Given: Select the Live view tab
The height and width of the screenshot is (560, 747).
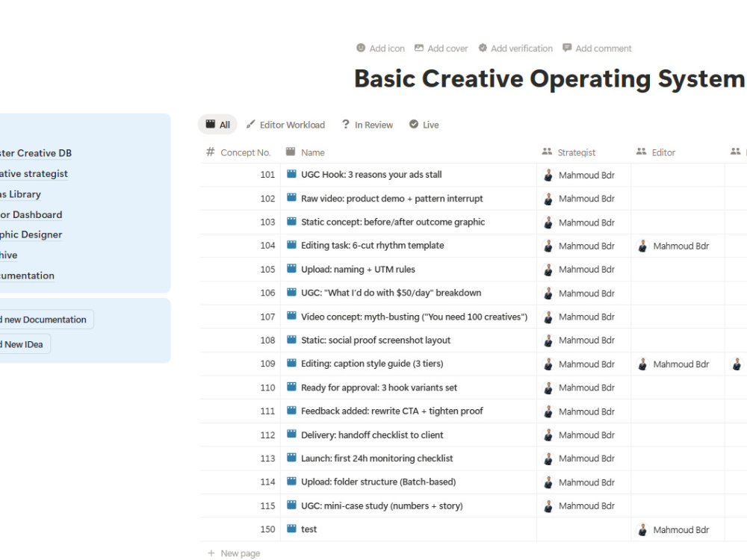Looking at the screenshot, I should (x=424, y=125).
